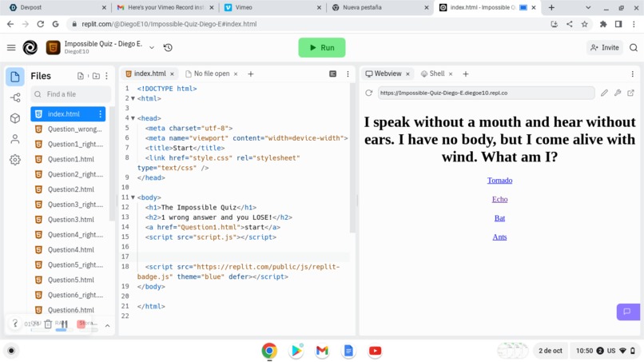The width and height of the screenshot is (644, 362).
Task: Expand the resources panel chevron
Action: pos(107,325)
